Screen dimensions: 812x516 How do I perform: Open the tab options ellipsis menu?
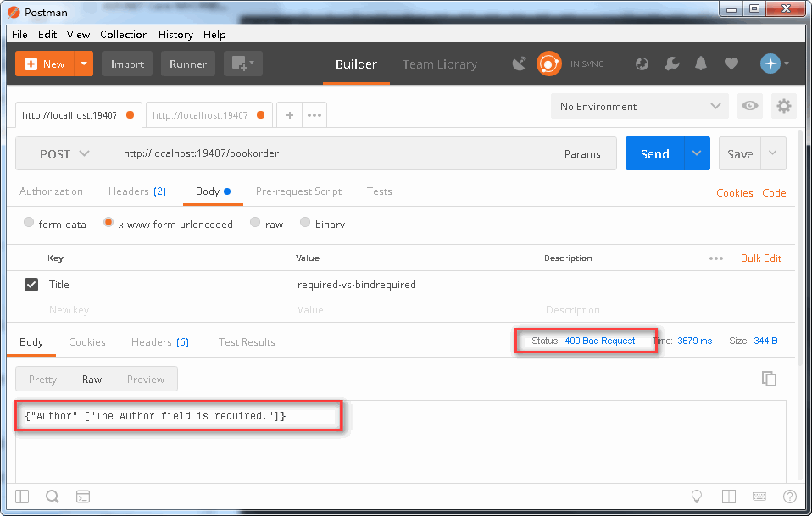(x=314, y=115)
